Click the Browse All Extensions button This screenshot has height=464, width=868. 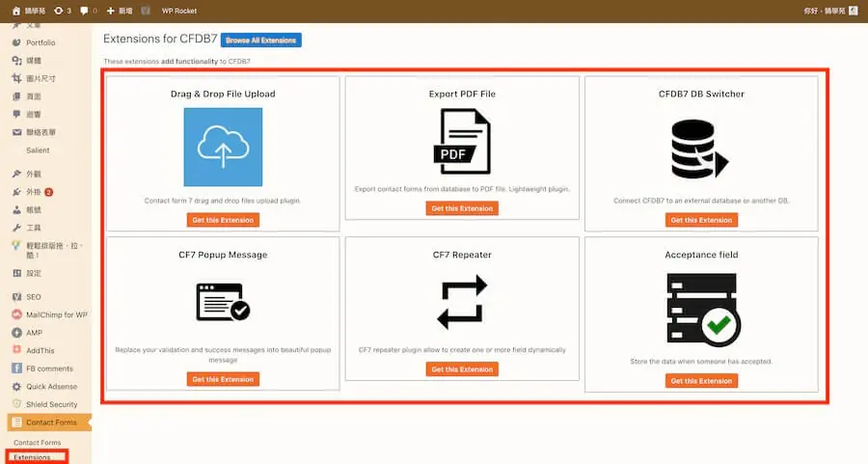coord(260,40)
